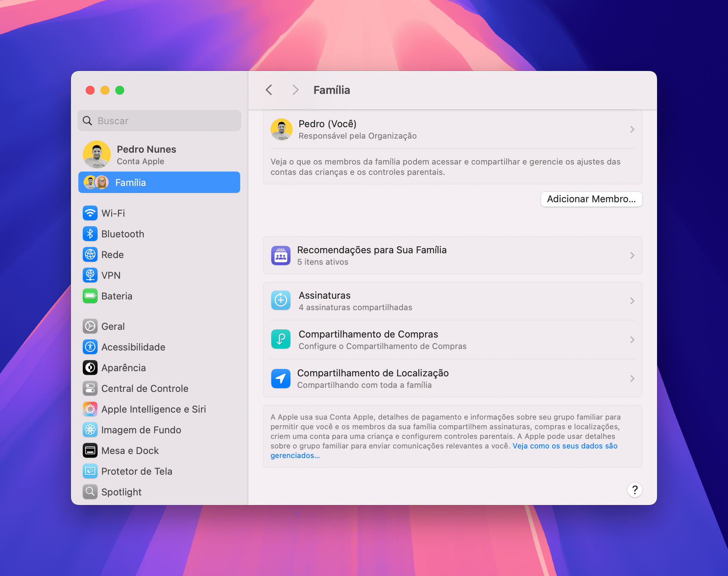Expand Recomendações para Sua Família chevron
This screenshot has height=576, width=728.
point(632,255)
